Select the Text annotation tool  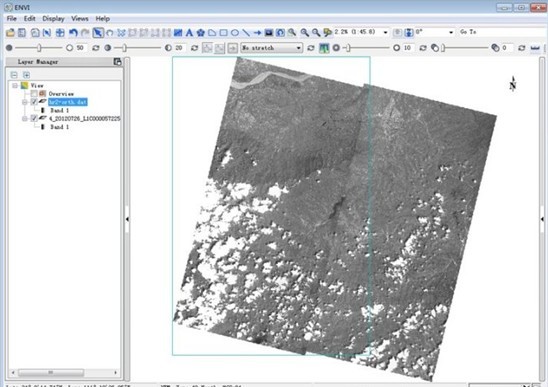(x=189, y=33)
